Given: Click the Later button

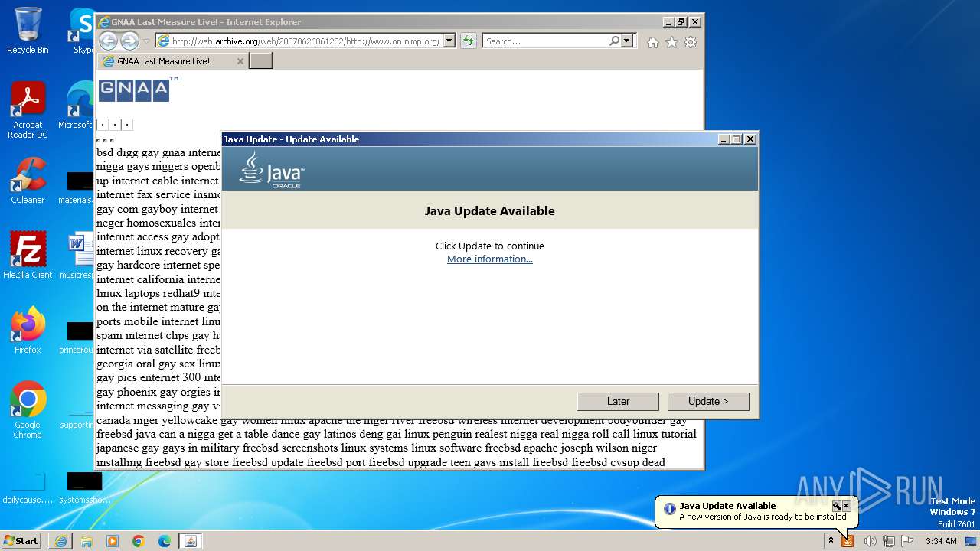Looking at the screenshot, I should [618, 401].
